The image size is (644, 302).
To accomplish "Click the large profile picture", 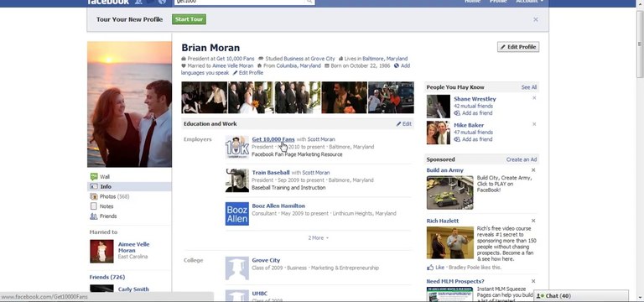I will coord(129,104).
